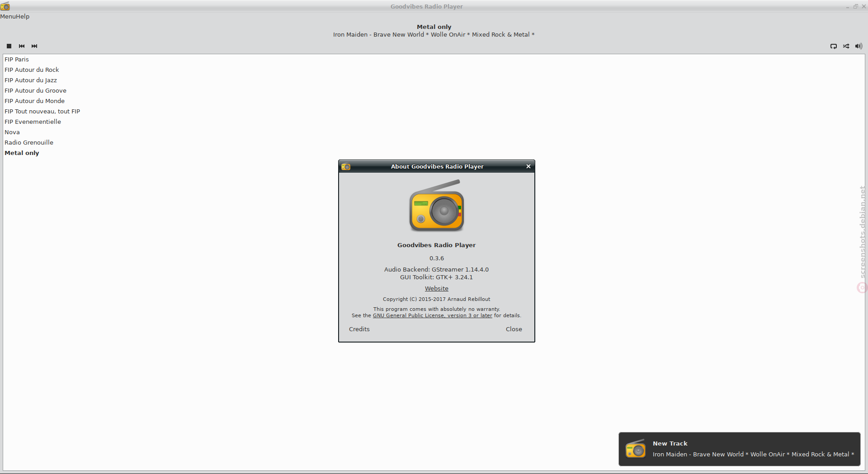The height and width of the screenshot is (474, 868).
Task: Toggle shuffle mode icon
Action: click(846, 46)
